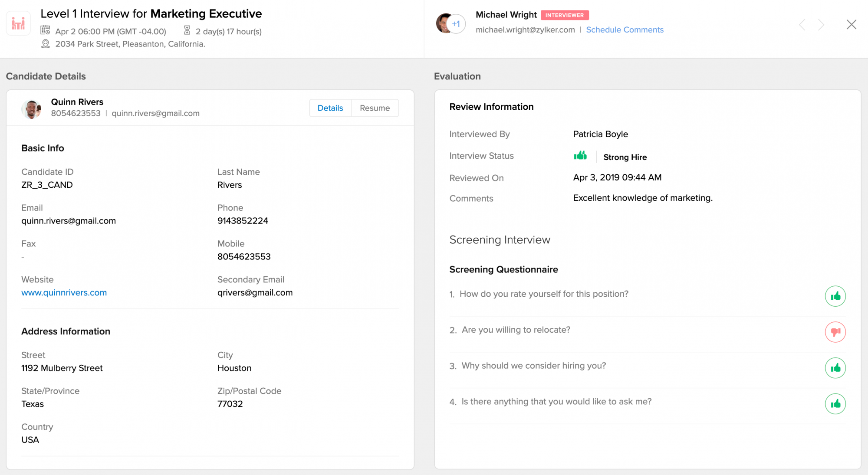Click thumbs-up for 'consider hiring you' question
Image resolution: width=868 pixels, height=475 pixels.
click(835, 368)
